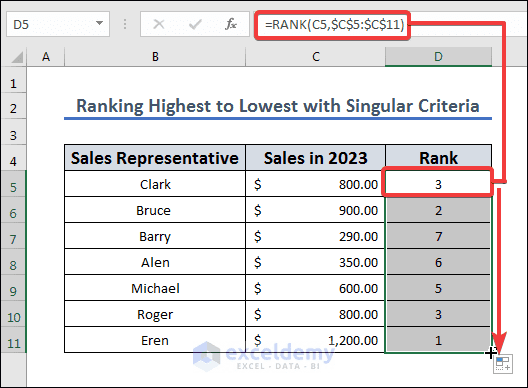This screenshot has height=388, width=528.
Task: Expand the Name Box dropdown arrow
Action: point(99,23)
